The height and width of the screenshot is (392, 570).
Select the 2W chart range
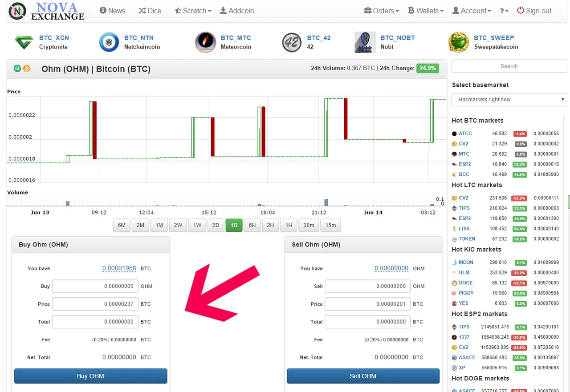[178, 225]
